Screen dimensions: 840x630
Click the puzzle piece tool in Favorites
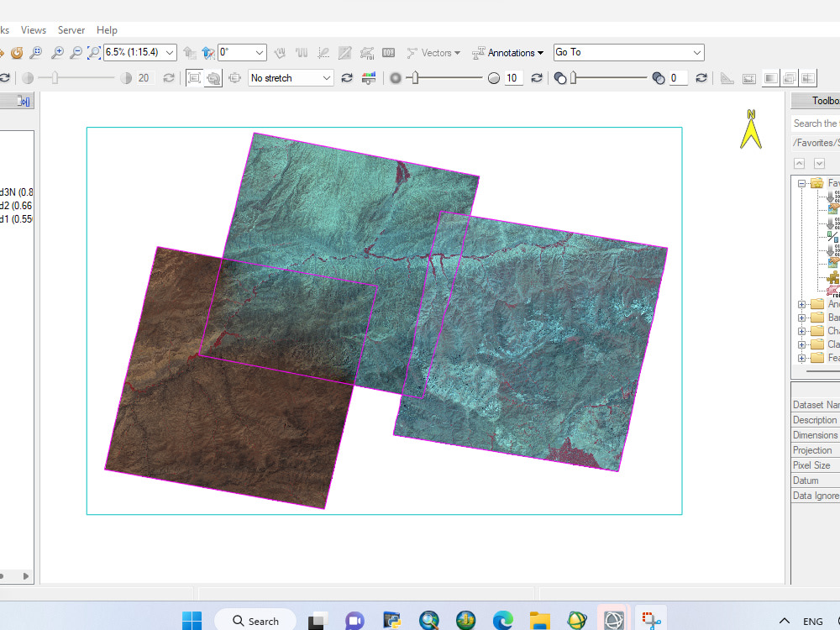pyautogui.click(x=833, y=277)
